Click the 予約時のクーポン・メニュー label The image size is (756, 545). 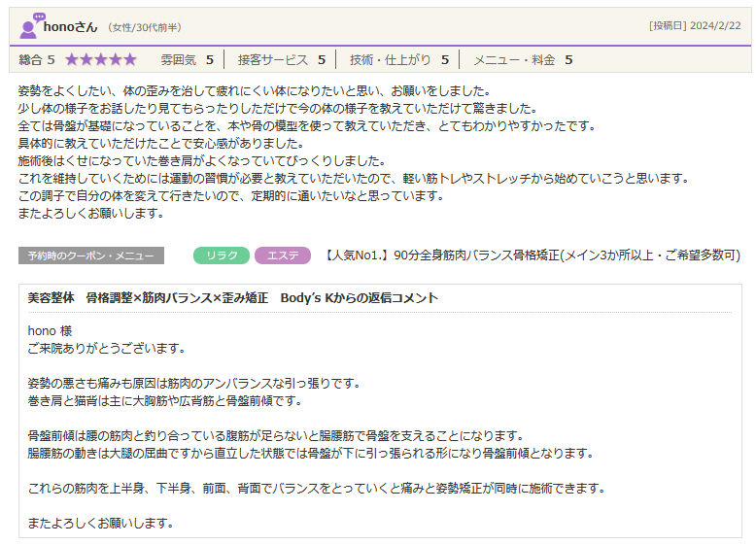pyautogui.click(x=90, y=255)
